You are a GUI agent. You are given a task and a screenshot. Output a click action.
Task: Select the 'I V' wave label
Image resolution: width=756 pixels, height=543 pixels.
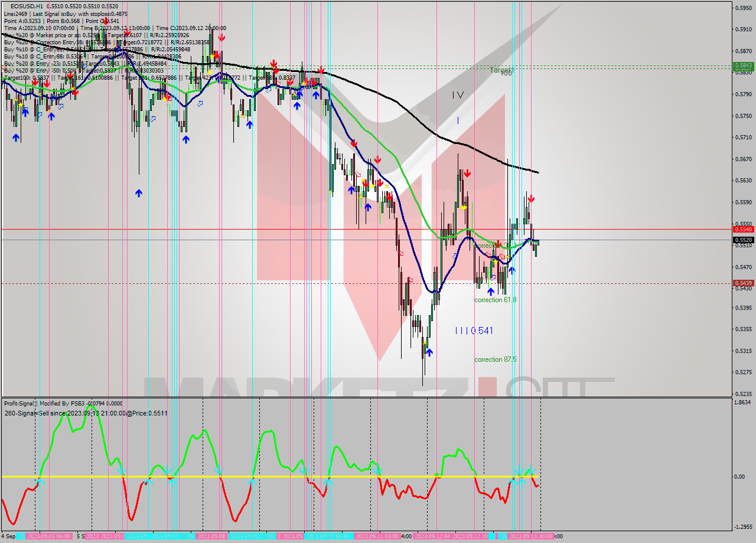coord(458,95)
